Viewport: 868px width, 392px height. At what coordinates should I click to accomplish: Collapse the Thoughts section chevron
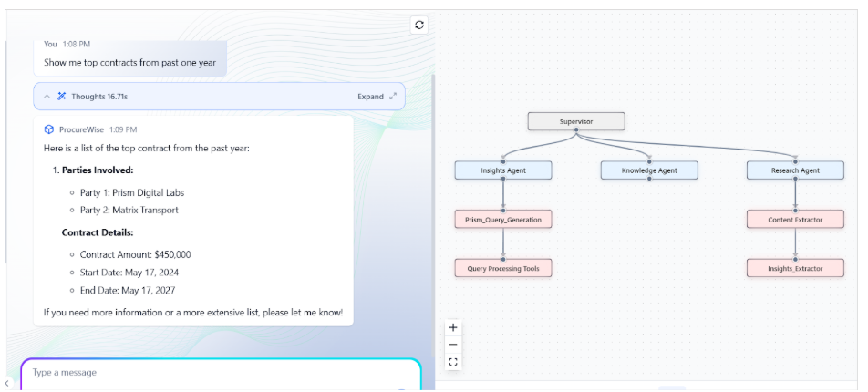pos(46,97)
